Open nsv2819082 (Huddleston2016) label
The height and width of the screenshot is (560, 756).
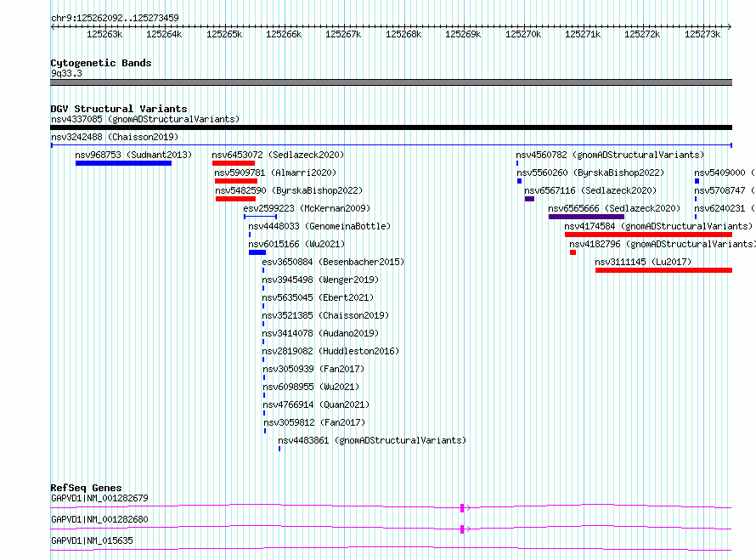coord(330,351)
